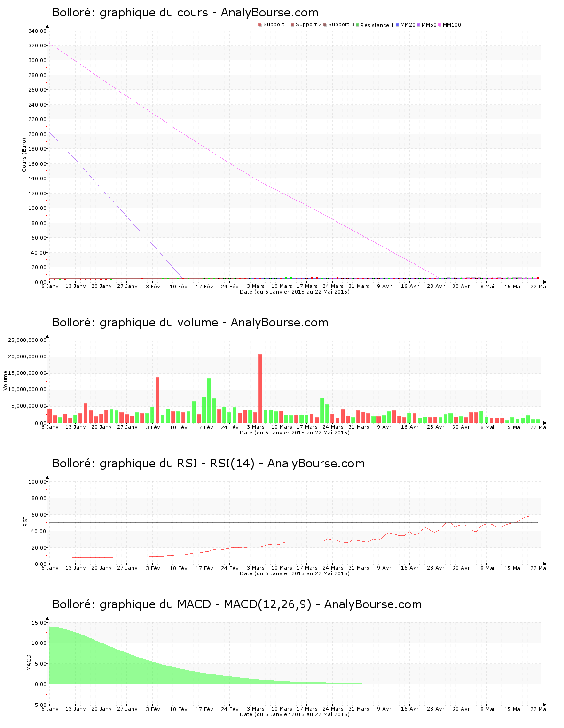Click the purple MM50 legend square
The height and width of the screenshot is (728, 564).
point(418,25)
